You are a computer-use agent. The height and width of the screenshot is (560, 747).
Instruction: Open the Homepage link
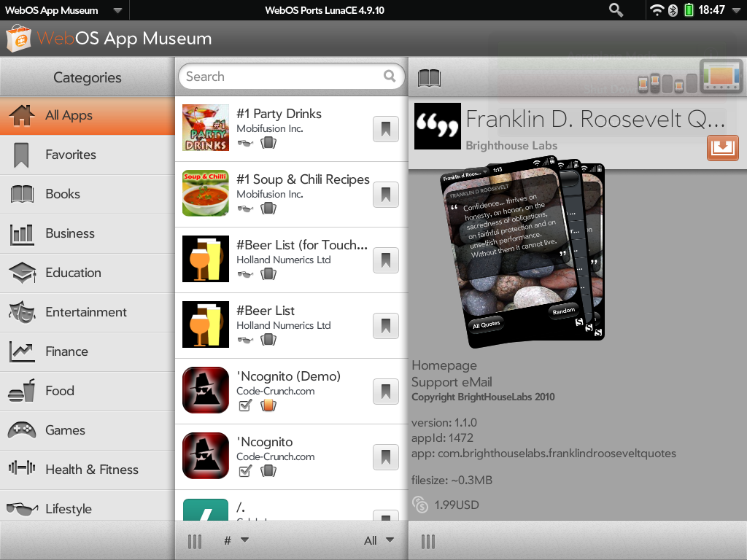pos(444,365)
